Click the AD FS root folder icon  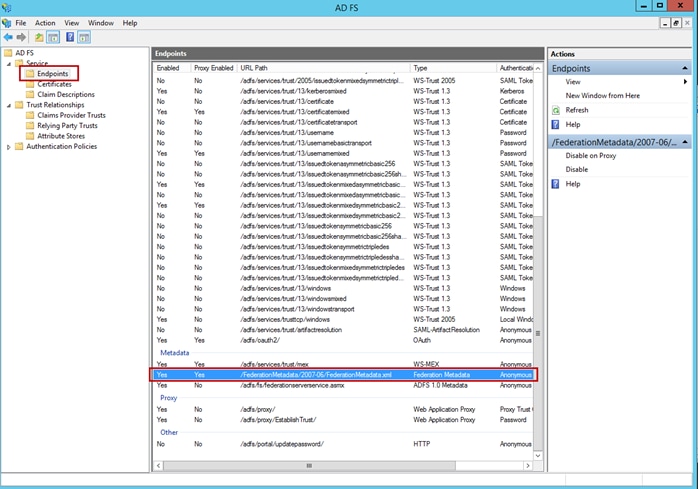click(8, 53)
